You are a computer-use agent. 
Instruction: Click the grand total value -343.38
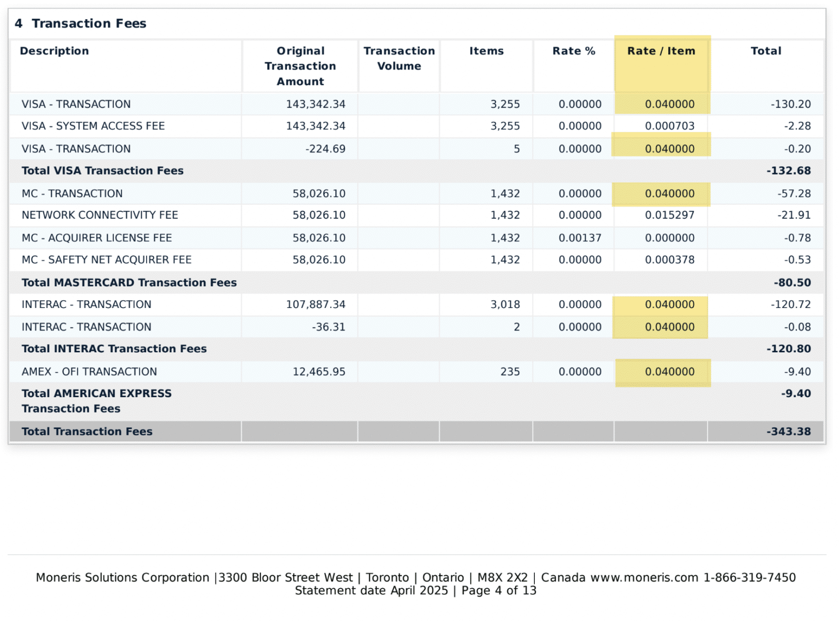(x=788, y=431)
